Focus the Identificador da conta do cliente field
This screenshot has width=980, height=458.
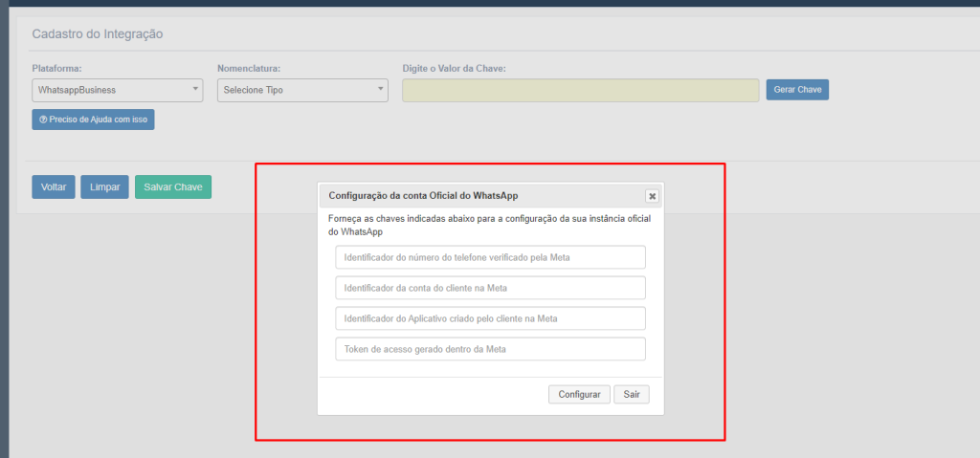pos(491,288)
